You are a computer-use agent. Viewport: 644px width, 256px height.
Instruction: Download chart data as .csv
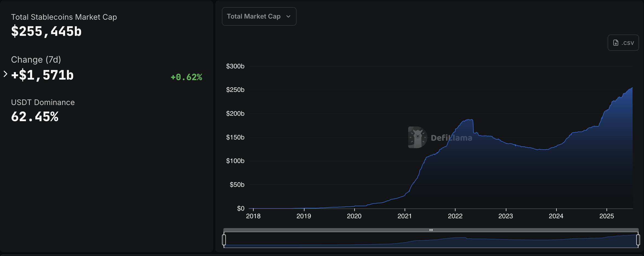click(x=623, y=43)
